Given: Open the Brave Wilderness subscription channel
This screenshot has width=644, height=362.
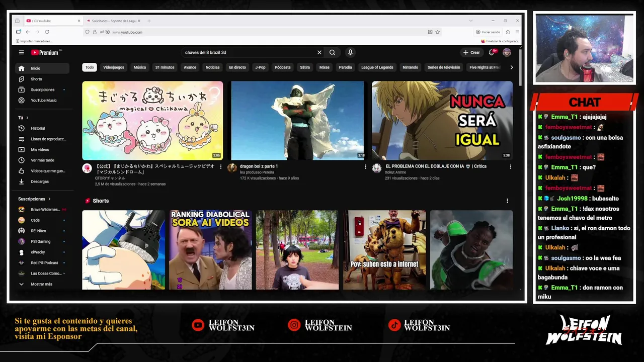Looking at the screenshot, I should (42, 209).
